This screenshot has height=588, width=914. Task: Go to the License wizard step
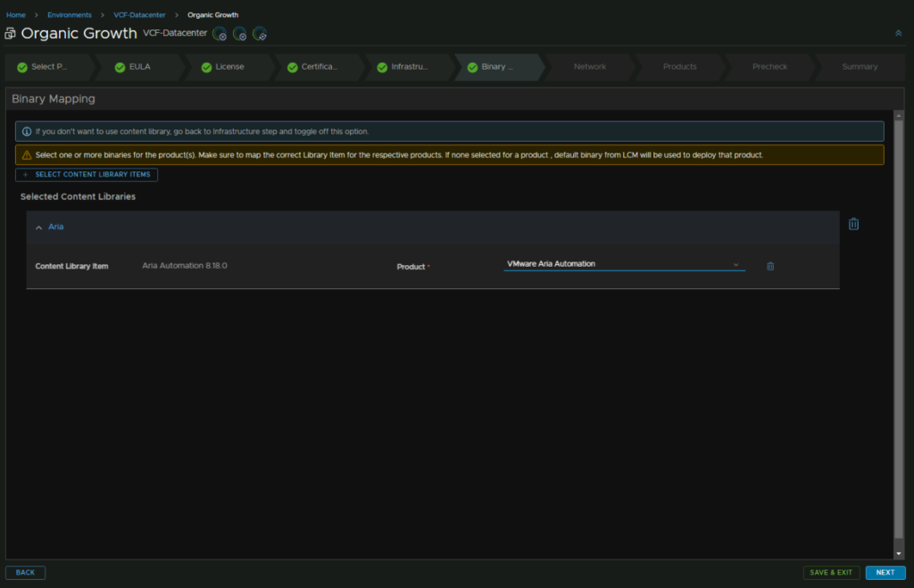(229, 67)
